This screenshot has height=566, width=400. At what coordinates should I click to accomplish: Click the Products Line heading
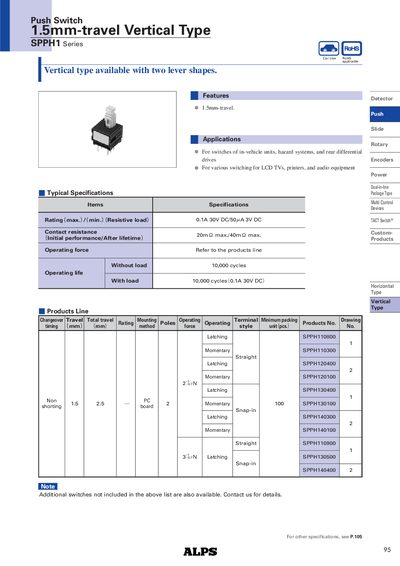click(68, 311)
